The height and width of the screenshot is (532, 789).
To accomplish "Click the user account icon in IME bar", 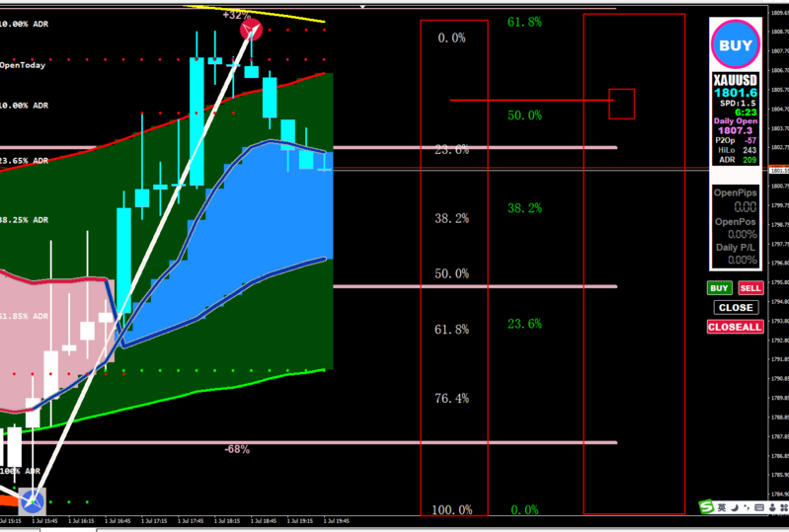I will click(x=772, y=508).
